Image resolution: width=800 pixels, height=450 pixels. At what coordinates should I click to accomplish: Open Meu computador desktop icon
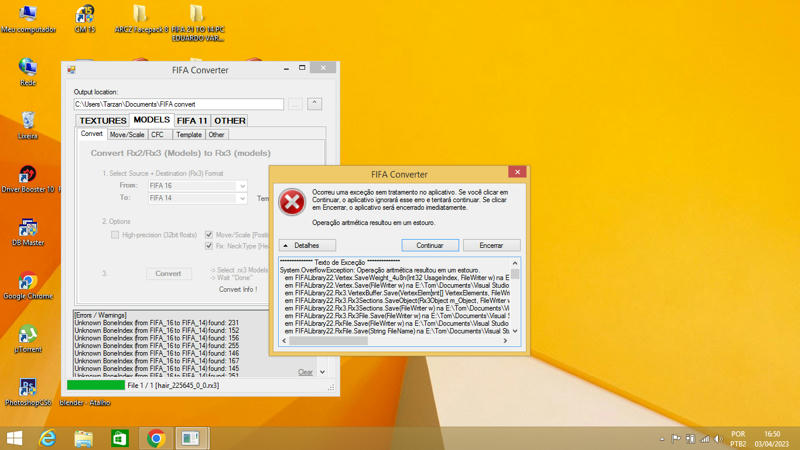click(x=28, y=19)
